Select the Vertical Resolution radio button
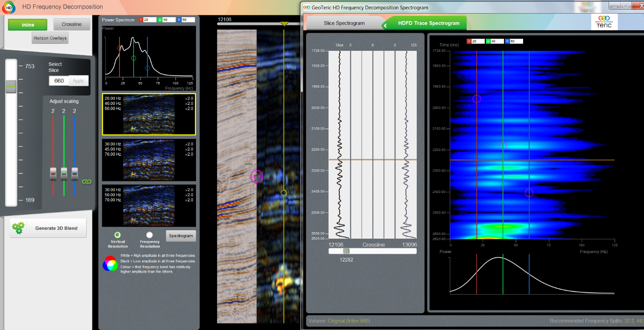Screen dimensions: 644x330 118,235
